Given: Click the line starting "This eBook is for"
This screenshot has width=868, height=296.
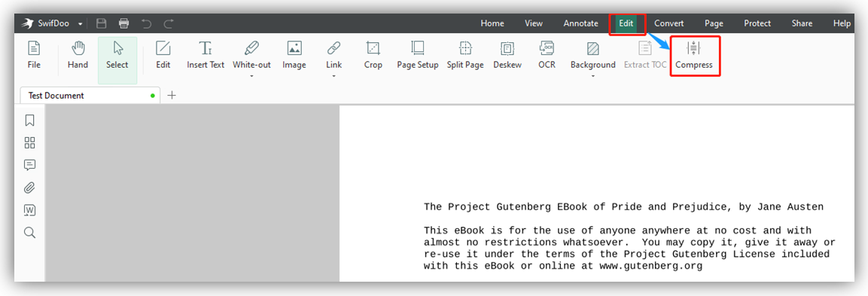Looking at the screenshot, I should click(x=617, y=230).
